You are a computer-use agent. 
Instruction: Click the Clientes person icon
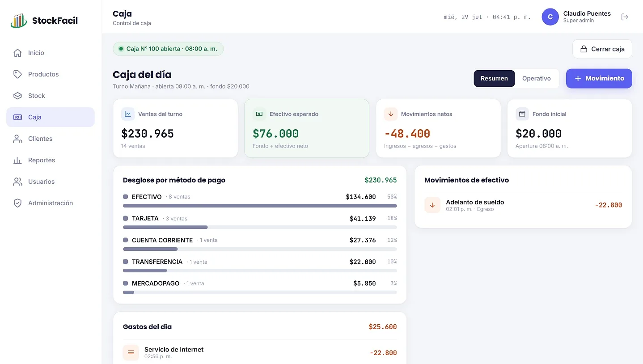click(x=17, y=139)
